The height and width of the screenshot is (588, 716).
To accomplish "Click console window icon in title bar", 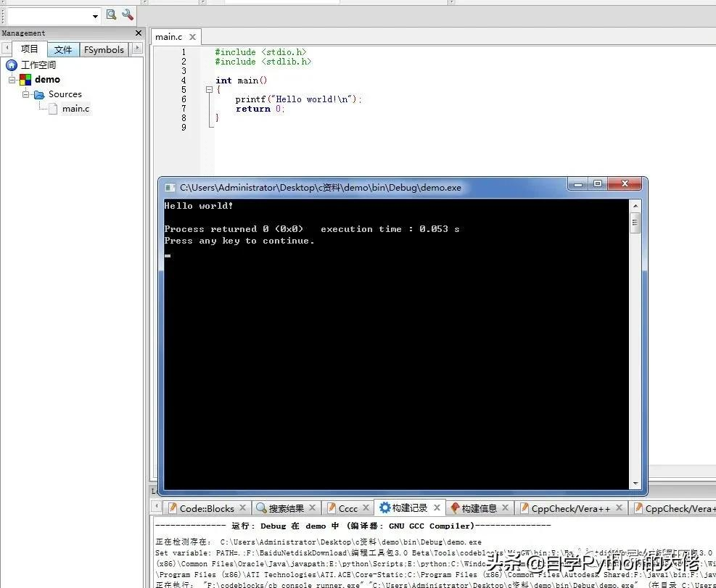I will 170,188.
